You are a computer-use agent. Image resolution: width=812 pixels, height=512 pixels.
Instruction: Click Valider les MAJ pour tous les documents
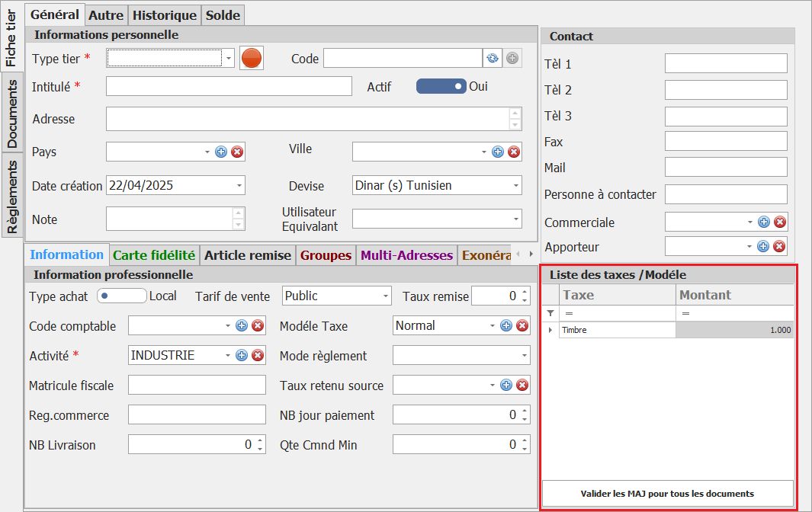[667, 493]
